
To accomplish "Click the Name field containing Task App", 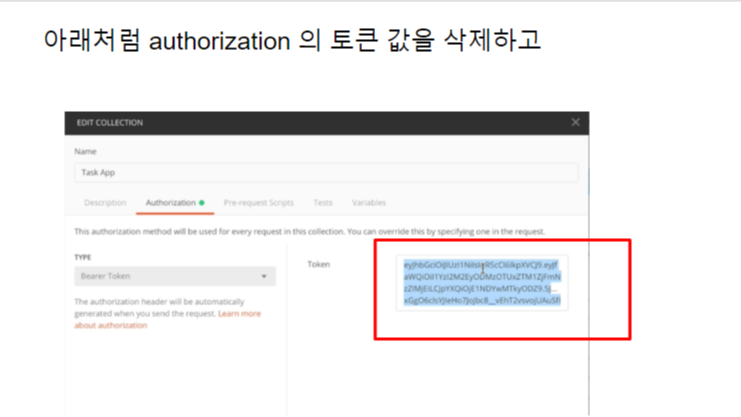I will (x=326, y=173).
